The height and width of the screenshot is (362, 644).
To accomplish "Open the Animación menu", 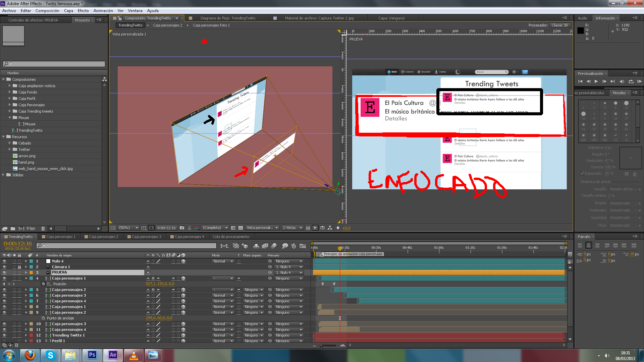I will pos(103,11).
